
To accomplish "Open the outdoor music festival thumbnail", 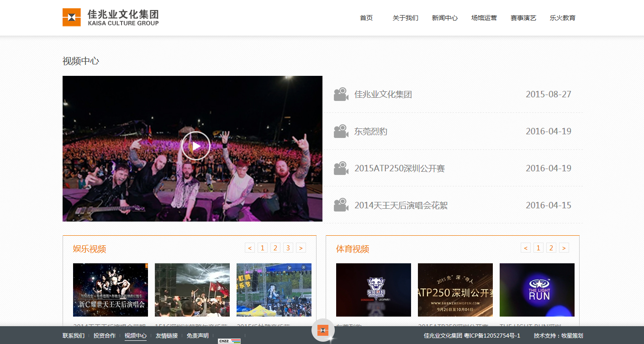I will (274, 290).
